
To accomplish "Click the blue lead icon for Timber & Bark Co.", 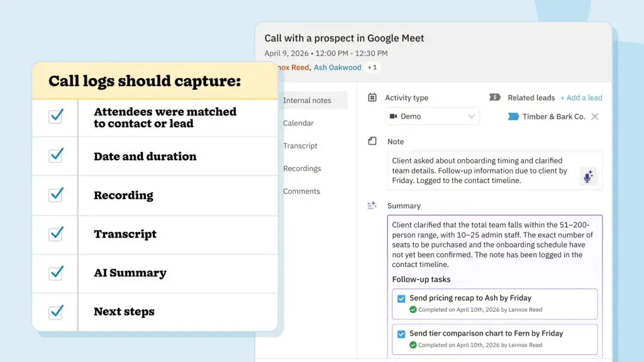I will point(513,116).
